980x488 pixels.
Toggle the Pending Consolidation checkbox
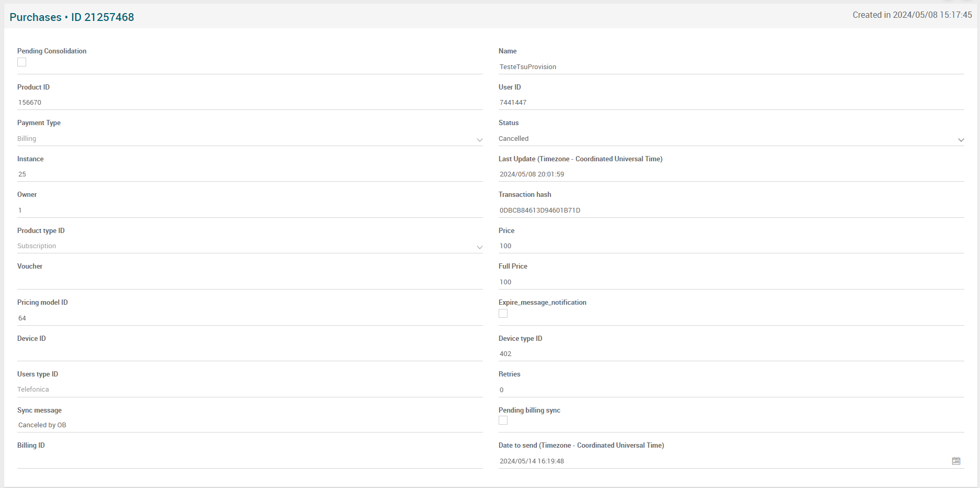(21, 62)
